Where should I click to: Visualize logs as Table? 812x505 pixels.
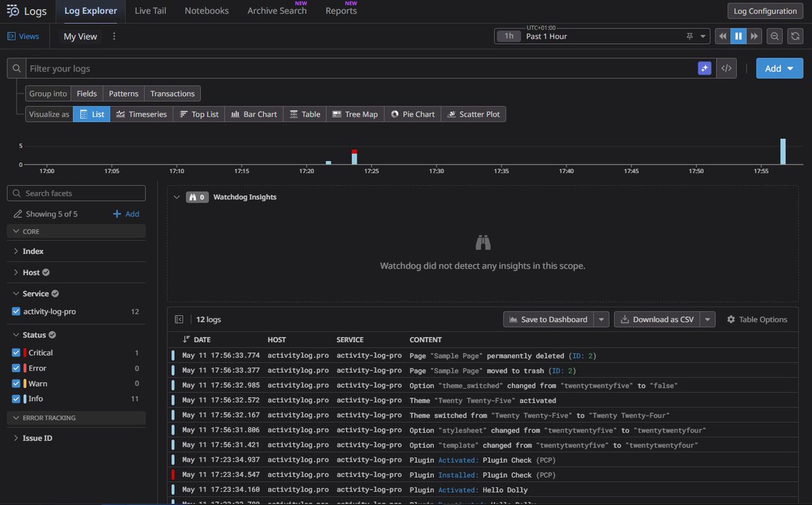point(305,114)
